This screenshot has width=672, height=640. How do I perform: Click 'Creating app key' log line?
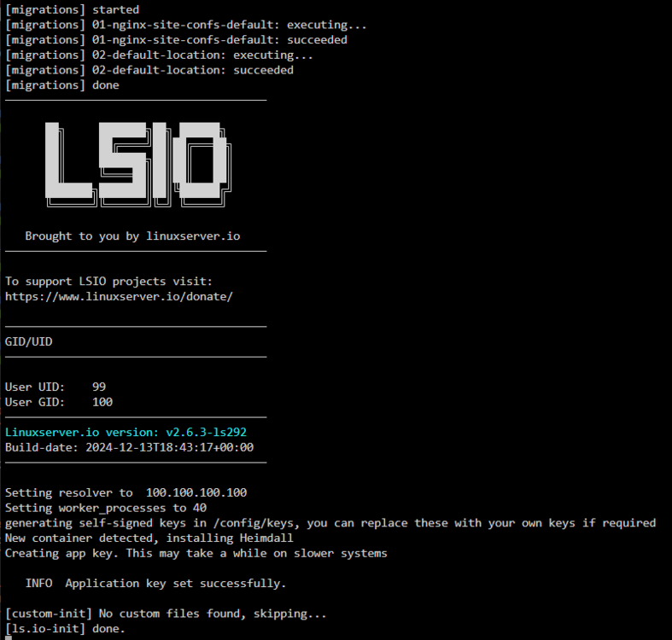[196, 554]
